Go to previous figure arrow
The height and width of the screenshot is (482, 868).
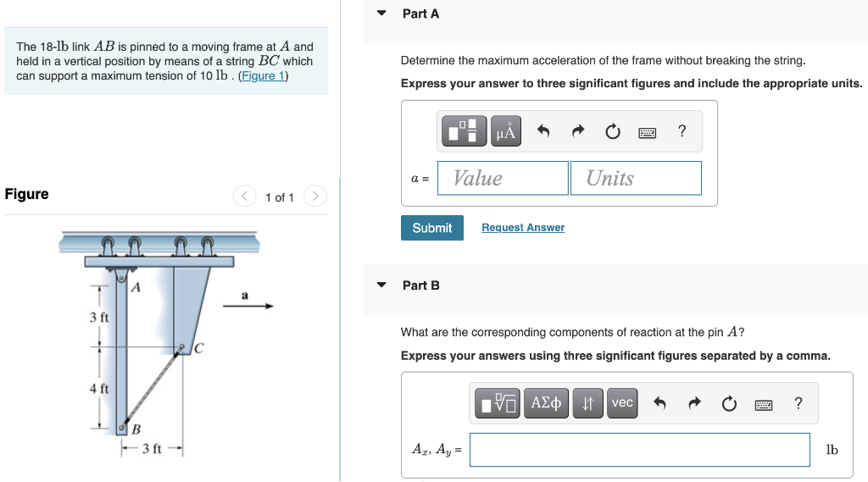244,196
